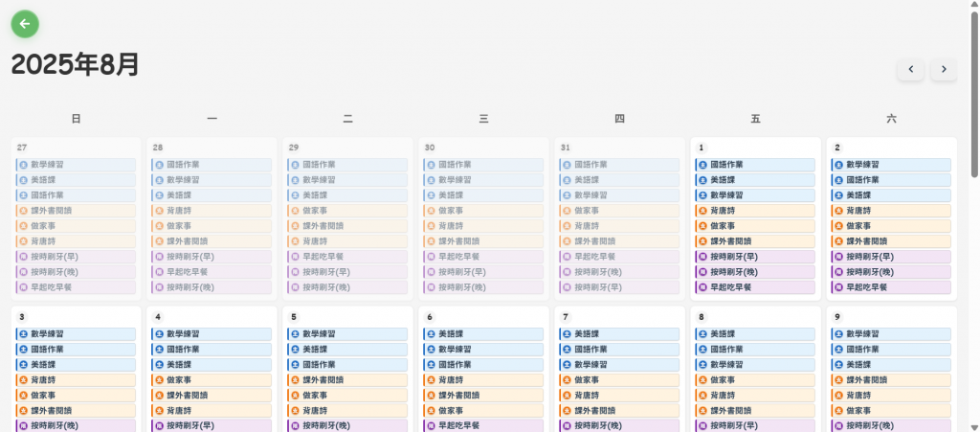The image size is (980, 432).
Task: Select 做家事 on July 27
Action: click(x=76, y=226)
